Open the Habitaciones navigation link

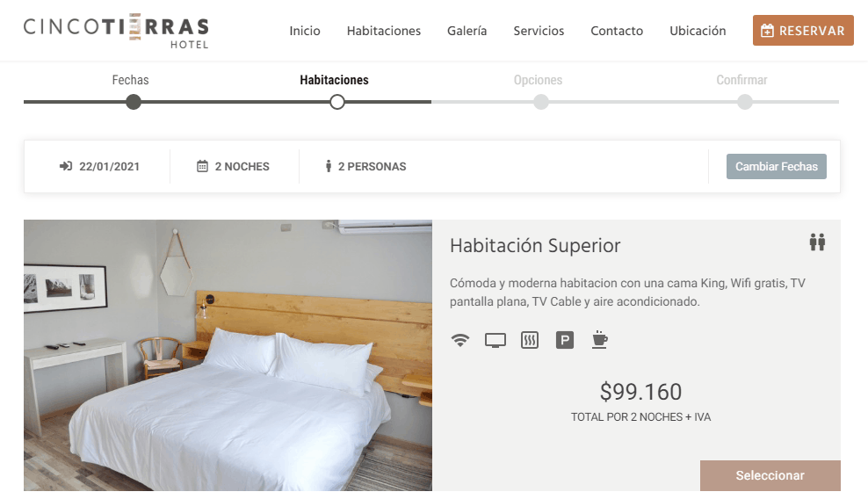pos(384,31)
